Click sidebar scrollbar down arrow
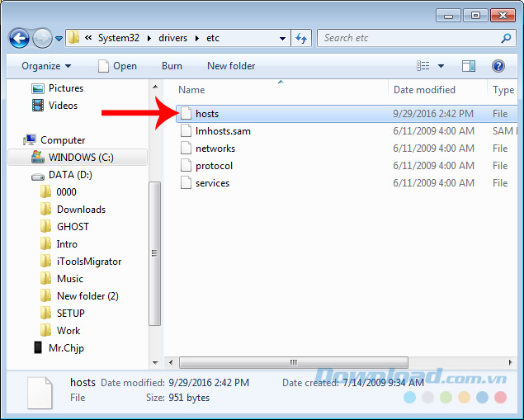Screen dimensions: 524x420 point(155,362)
